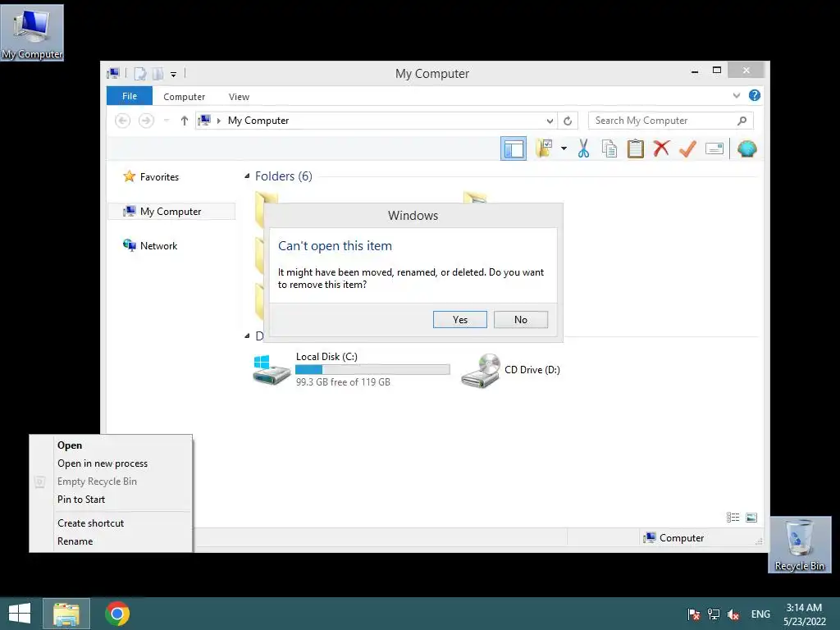The width and height of the screenshot is (840, 630).
Task: Choose Open in new process
Action: coord(111,463)
